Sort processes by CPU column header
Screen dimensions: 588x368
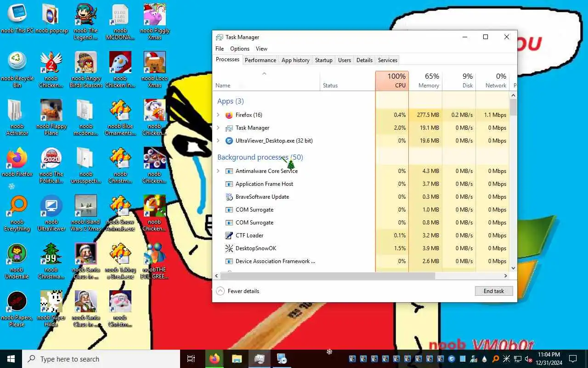click(392, 81)
